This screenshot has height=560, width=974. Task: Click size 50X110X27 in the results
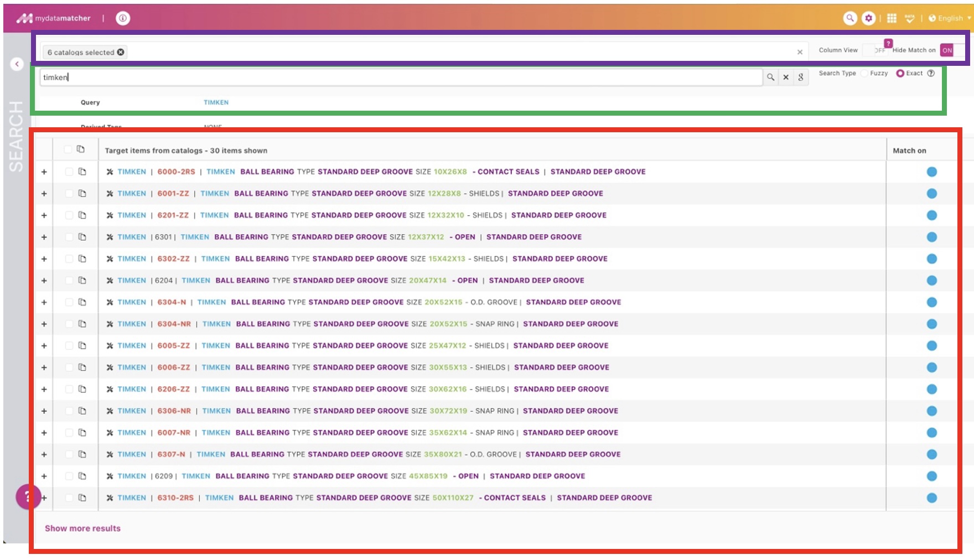tap(453, 497)
